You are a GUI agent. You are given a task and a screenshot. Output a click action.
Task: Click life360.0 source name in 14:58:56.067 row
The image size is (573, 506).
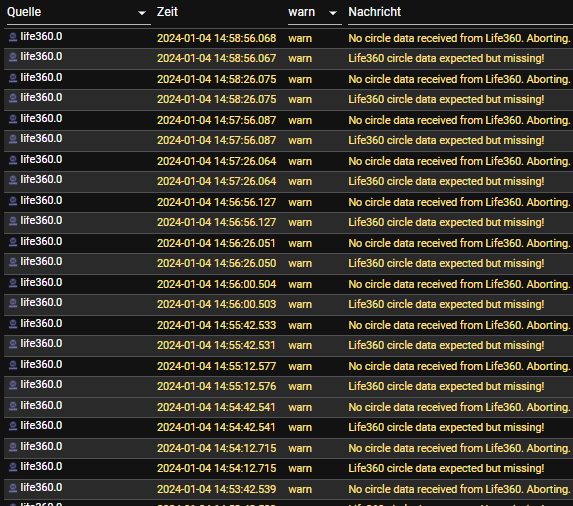pyautogui.click(x=41, y=57)
